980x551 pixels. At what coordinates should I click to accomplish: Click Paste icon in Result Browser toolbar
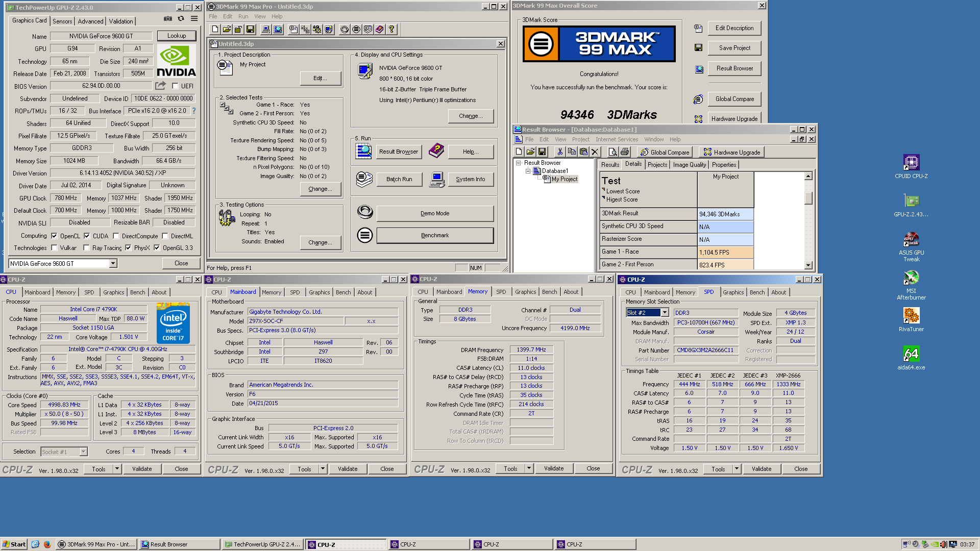[583, 152]
